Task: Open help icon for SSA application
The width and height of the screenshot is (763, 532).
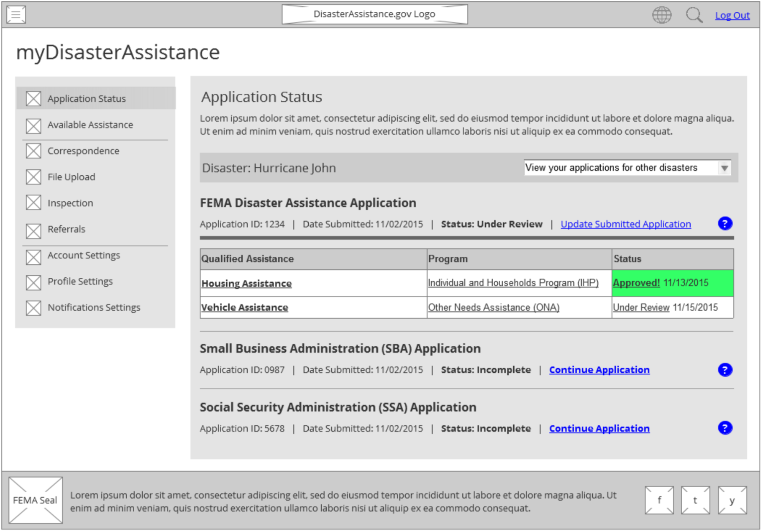Action: pos(725,428)
